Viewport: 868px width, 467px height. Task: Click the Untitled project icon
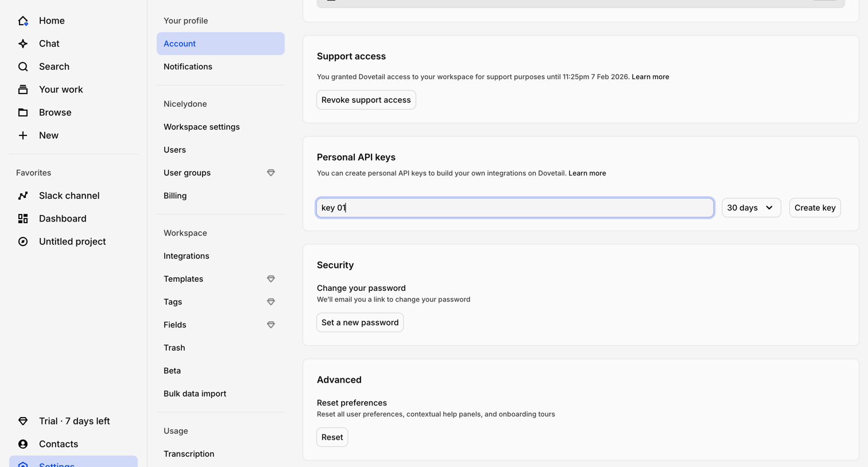pos(23,242)
